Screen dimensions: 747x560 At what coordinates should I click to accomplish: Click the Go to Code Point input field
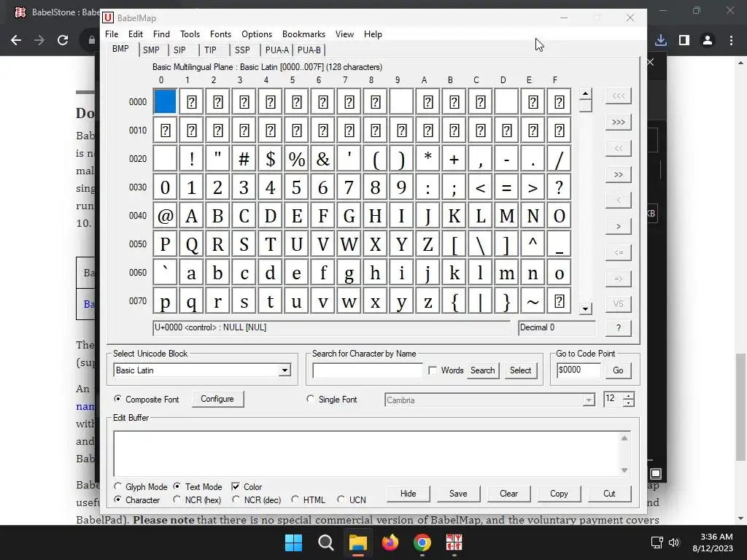pos(578,370)
